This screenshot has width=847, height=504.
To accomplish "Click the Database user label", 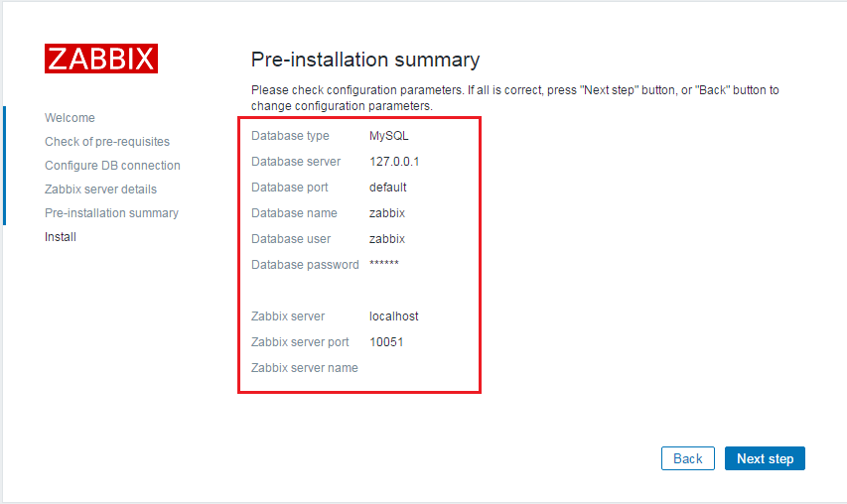I will (x=291, y=239).
